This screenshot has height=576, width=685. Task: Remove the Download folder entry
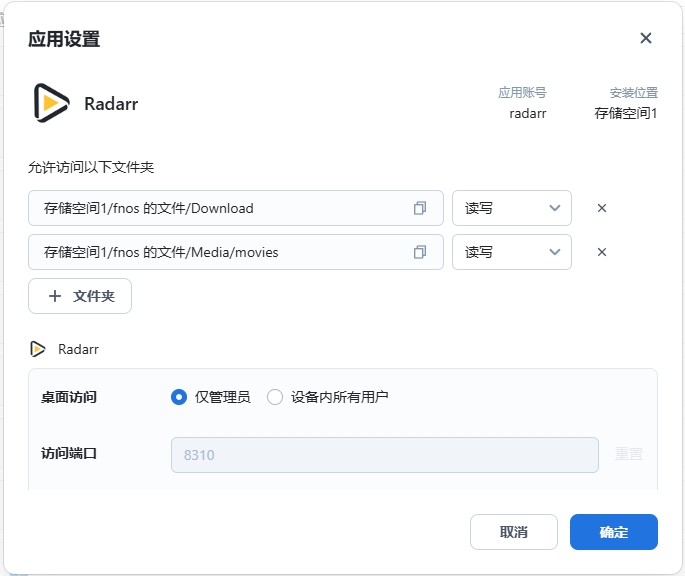tap(602, 208)
